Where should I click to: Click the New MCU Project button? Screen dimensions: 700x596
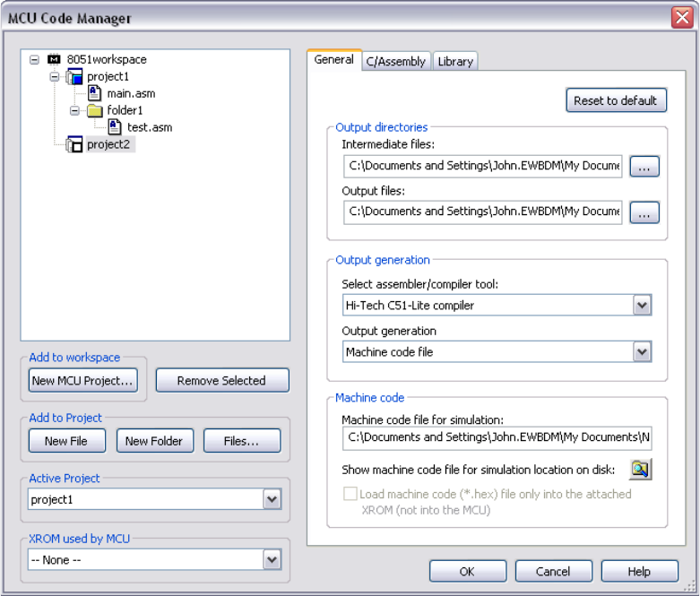(82, 380)
